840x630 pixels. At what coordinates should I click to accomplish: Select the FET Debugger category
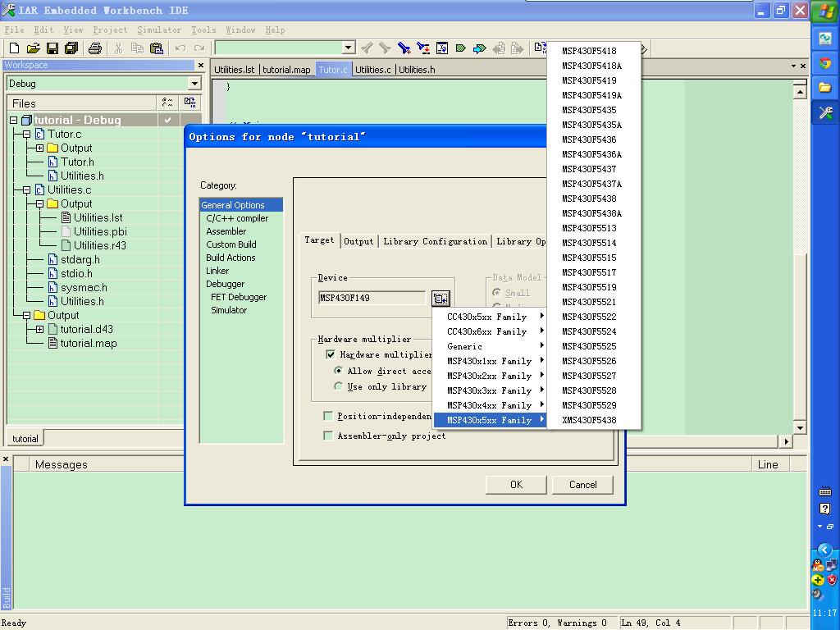pyautogui.click(x=239, y=297)
